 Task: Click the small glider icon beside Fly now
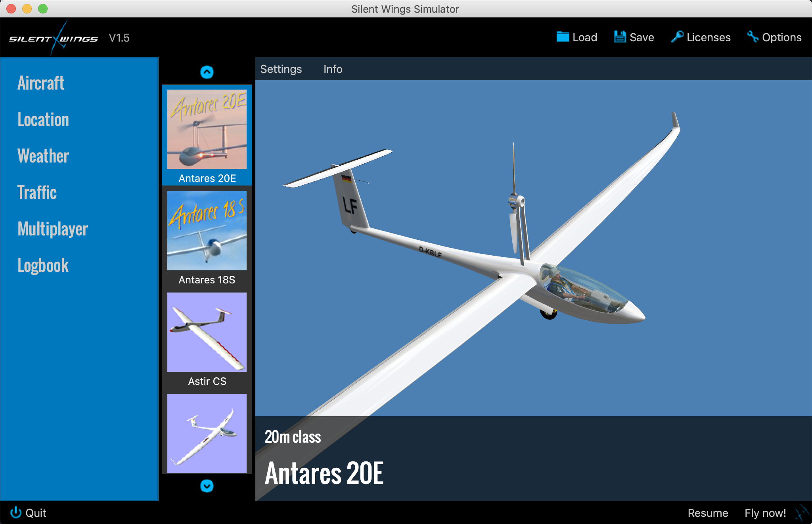pyautogui.click(x=802, y=513)
